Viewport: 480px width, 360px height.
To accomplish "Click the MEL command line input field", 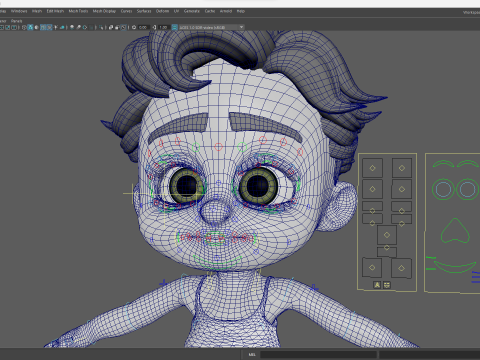I will tap(318, 354).
